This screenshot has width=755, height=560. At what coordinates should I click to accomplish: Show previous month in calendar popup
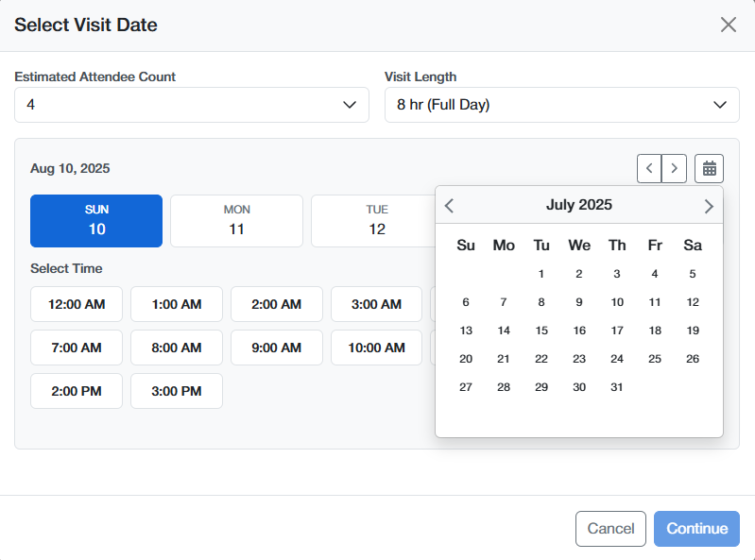[x=450, y=206]
